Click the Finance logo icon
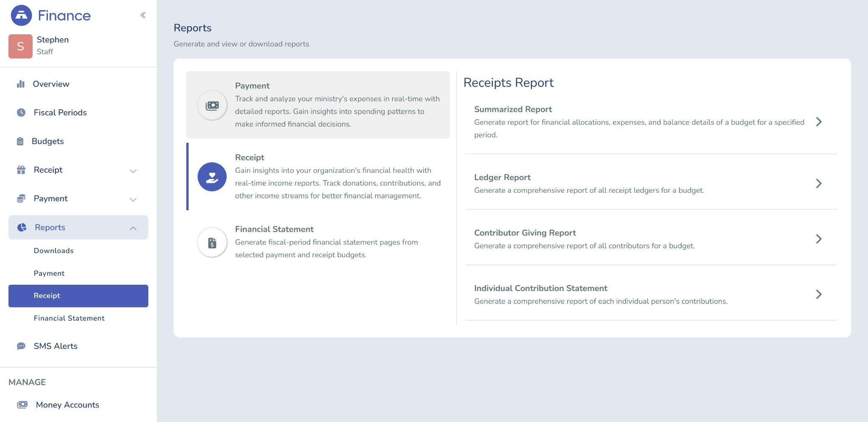The width and height of the screenshot is (868, 422). pyautogui.click(x=21, y=15)
